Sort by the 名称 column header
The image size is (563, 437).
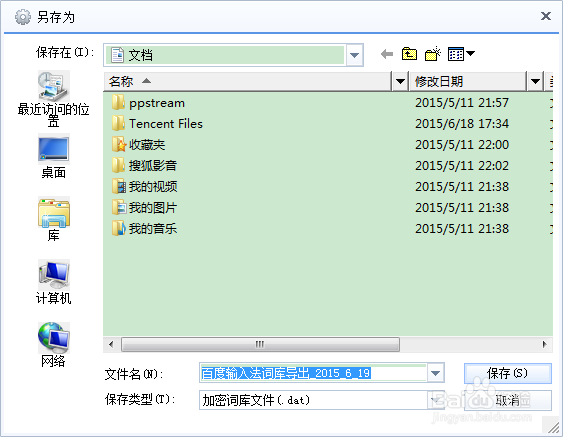(x=248, y=82)
